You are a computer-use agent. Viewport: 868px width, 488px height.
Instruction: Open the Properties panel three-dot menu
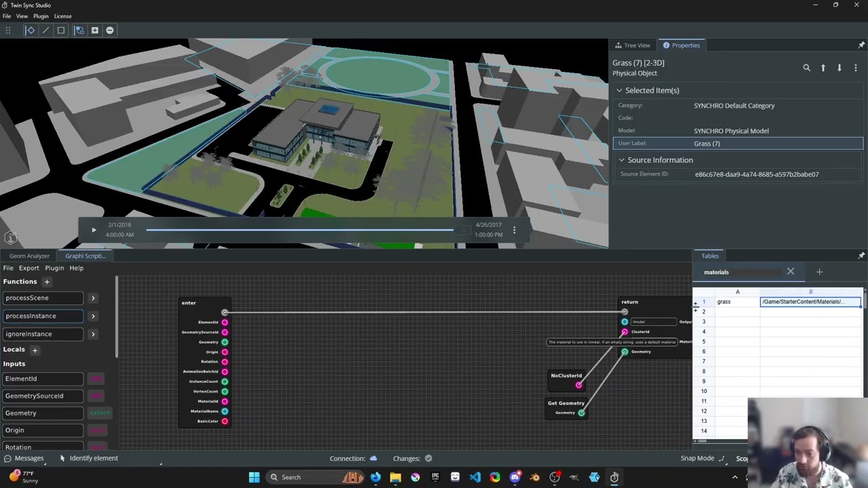[x=856, y=68]
